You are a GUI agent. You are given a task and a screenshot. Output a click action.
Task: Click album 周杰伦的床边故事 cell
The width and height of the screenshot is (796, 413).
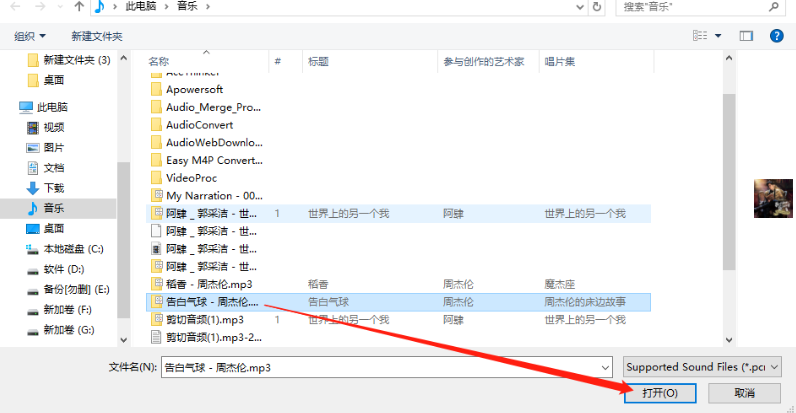click(x=585, y=302)
